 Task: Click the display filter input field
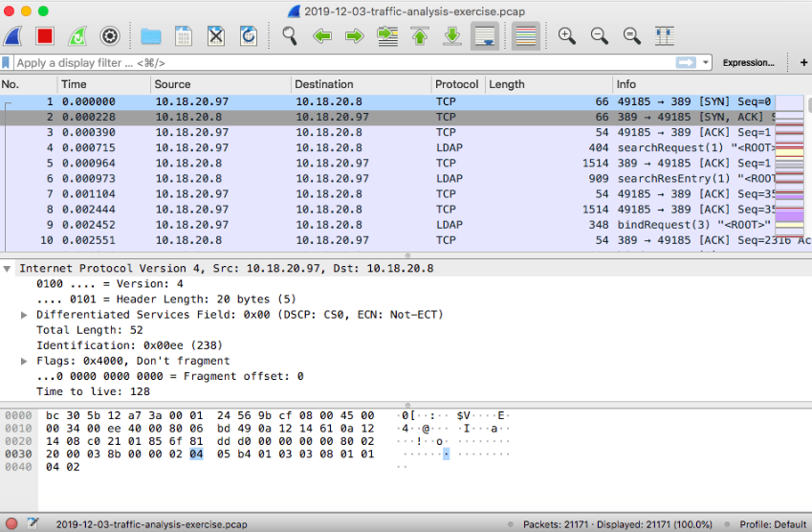(x=344, y=63)
